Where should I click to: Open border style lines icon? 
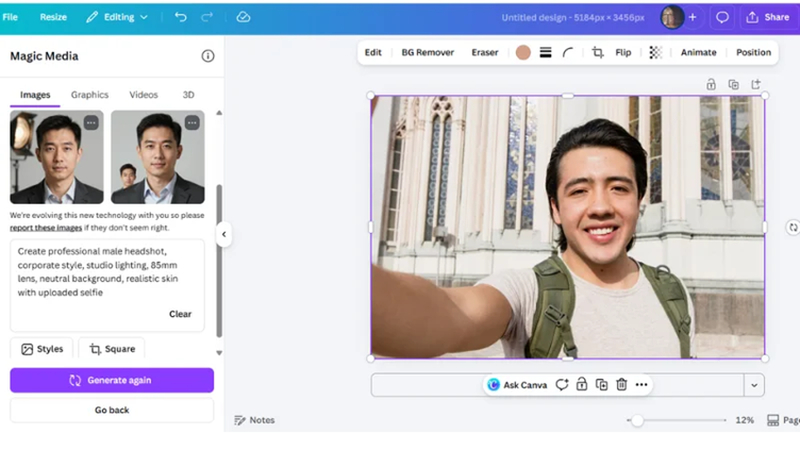[x=545, y=53]
